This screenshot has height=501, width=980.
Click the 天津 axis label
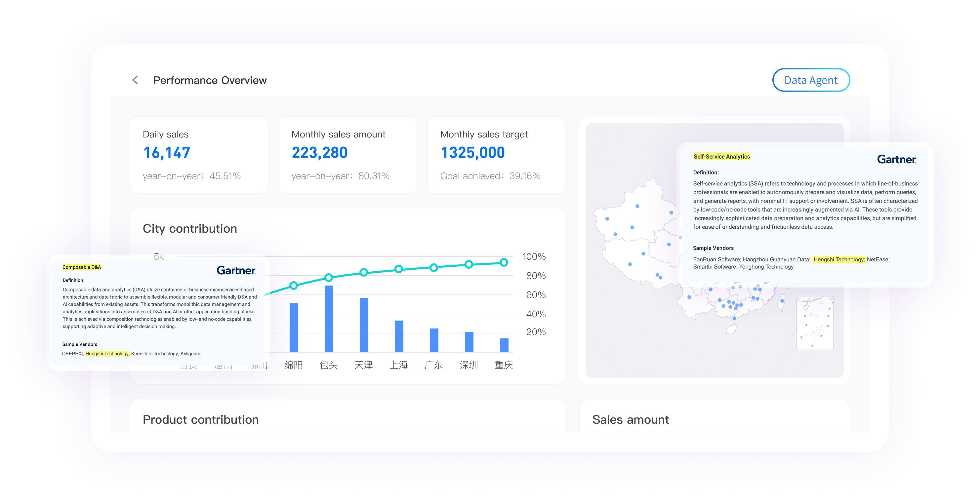(x=364, y=365)
